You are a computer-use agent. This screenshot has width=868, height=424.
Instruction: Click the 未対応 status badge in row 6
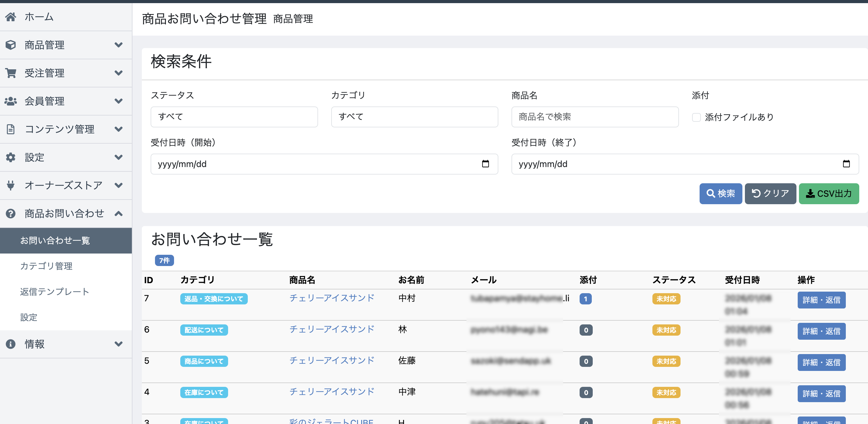(666, 330)
